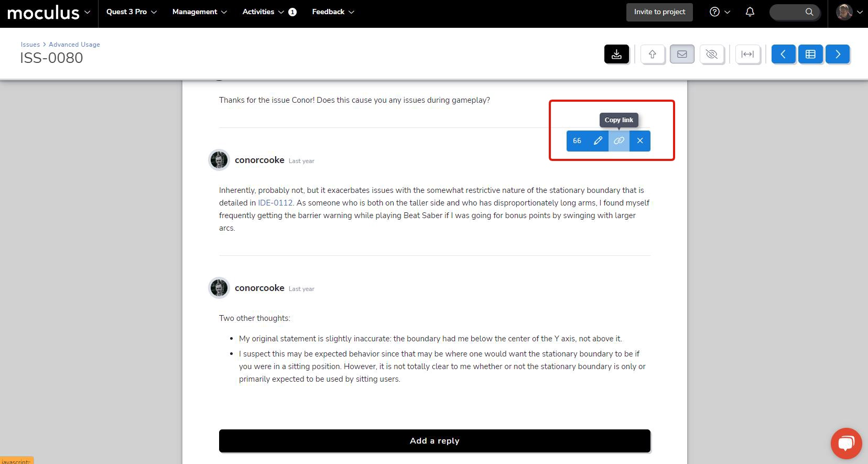
Task: Open the notifications bell
Action: [750, 12]
